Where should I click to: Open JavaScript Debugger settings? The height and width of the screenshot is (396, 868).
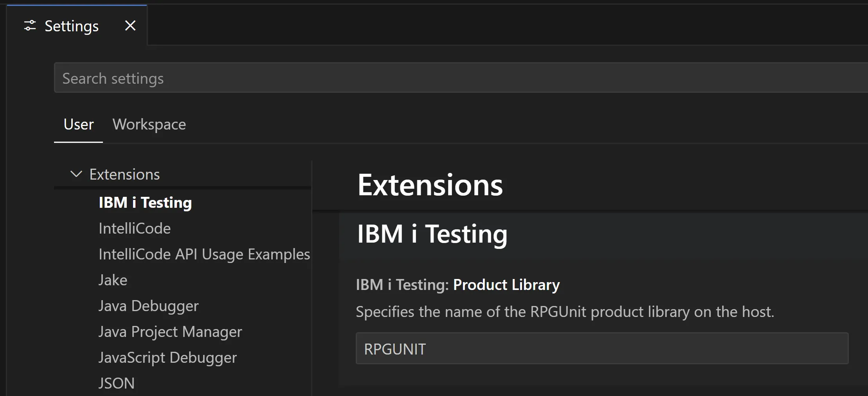[167, 358]
